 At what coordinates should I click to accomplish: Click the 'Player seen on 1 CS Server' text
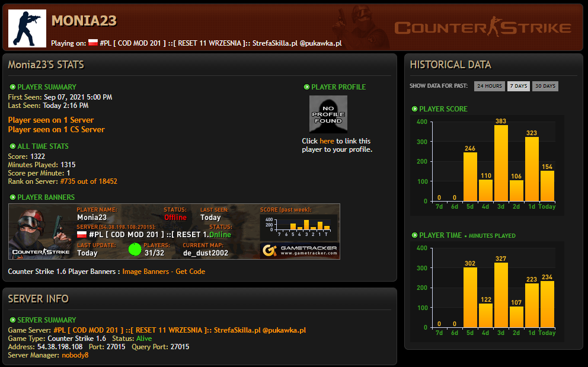pos(56,129)
